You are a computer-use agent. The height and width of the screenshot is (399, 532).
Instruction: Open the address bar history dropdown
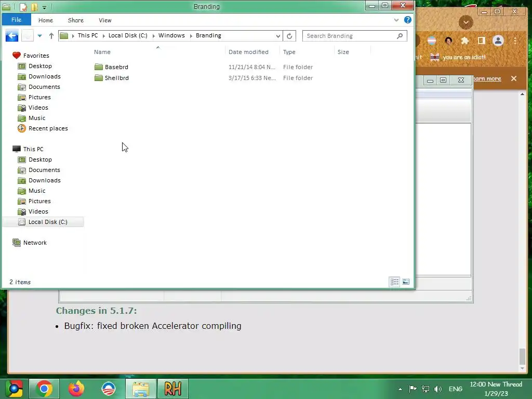pos(278,36)
